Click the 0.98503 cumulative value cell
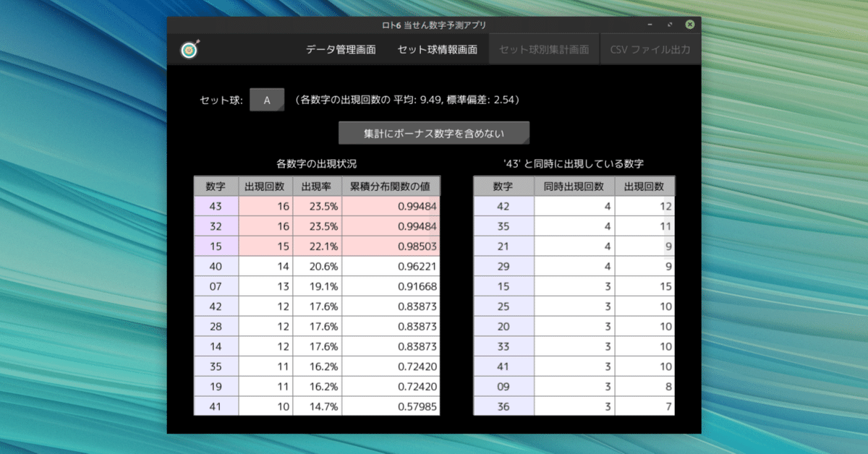This screenshot has width=868, height=454. 391,247
